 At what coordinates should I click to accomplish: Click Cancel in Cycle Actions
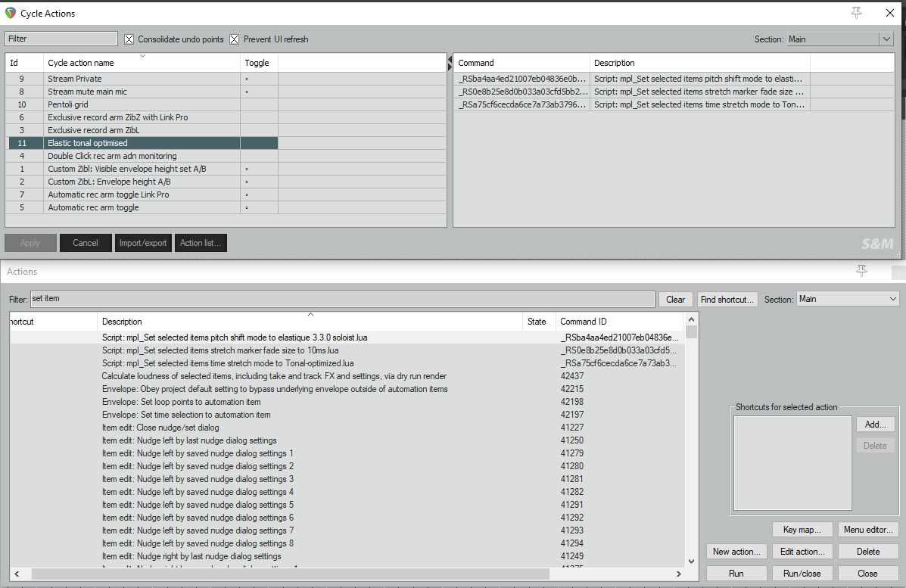86,243
